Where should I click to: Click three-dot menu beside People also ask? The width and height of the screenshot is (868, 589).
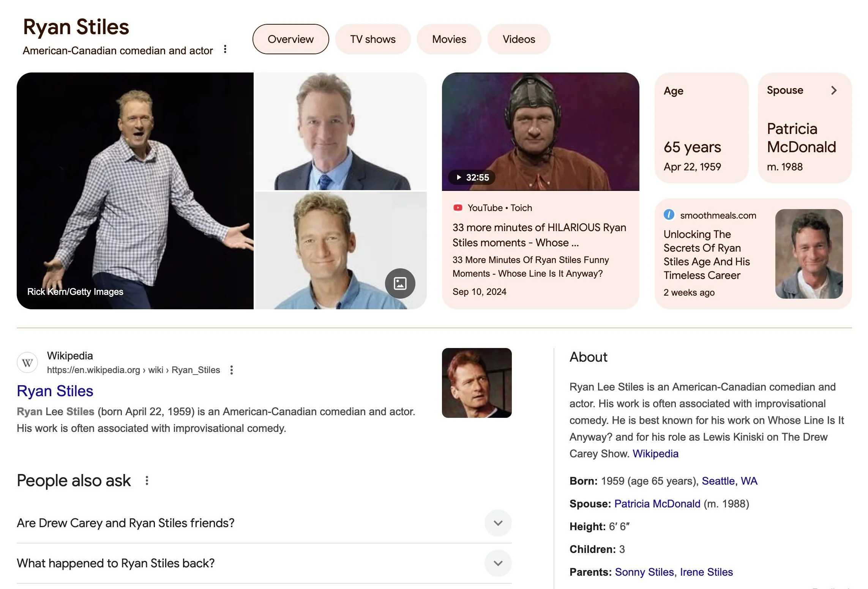tap(147, 481)
